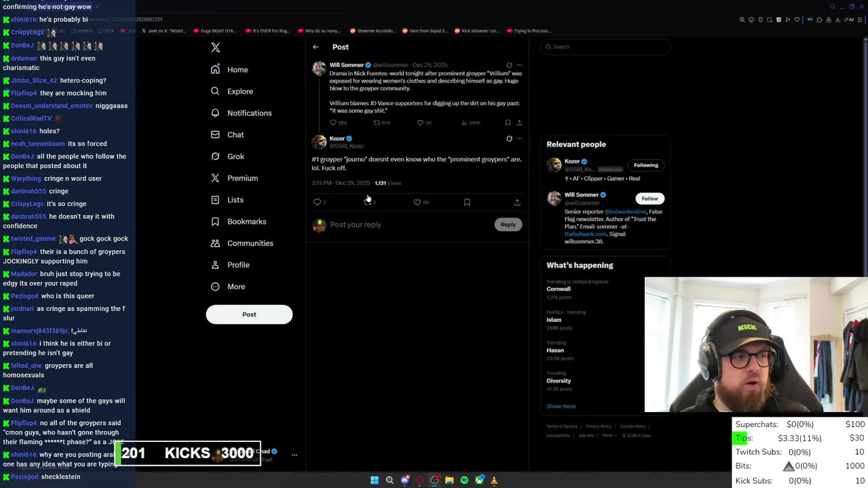Share Will Sommer's post
Viewport: 868px width, 488px height.
point(519,123)
